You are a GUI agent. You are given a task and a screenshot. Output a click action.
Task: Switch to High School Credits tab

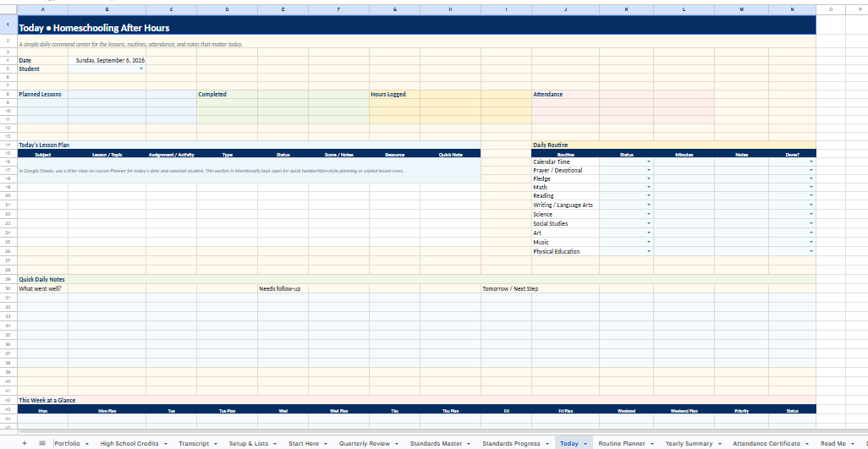tap(129, 443)
